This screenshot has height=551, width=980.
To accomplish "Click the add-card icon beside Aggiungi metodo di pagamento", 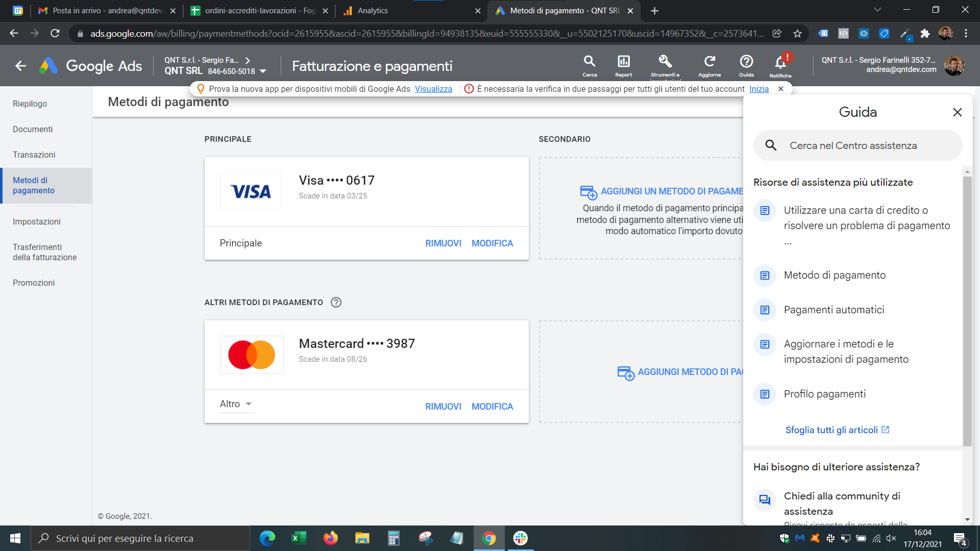I will 626,373.
